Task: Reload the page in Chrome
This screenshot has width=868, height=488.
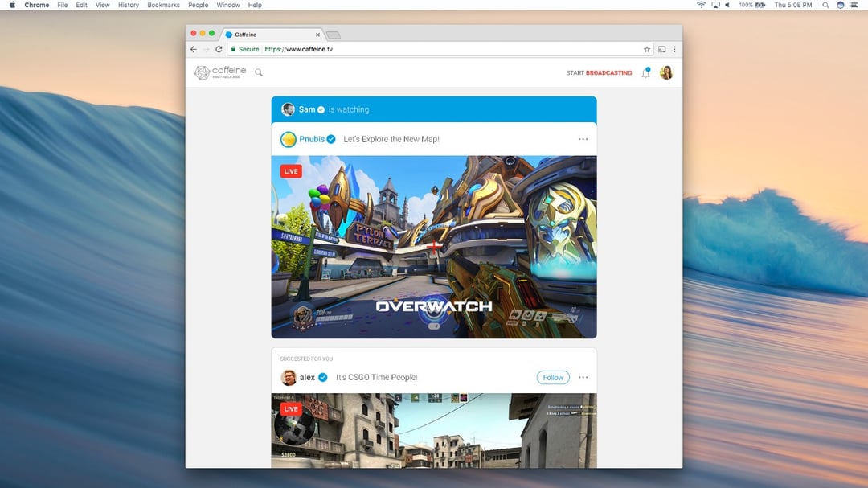Action: click(219, 49)
